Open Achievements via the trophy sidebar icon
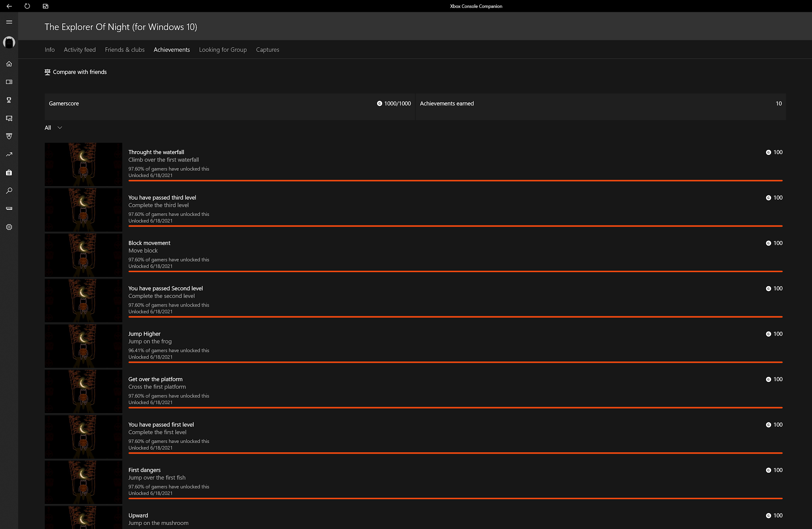This screenshot has width=812, height=529. [x=9, y=100]
